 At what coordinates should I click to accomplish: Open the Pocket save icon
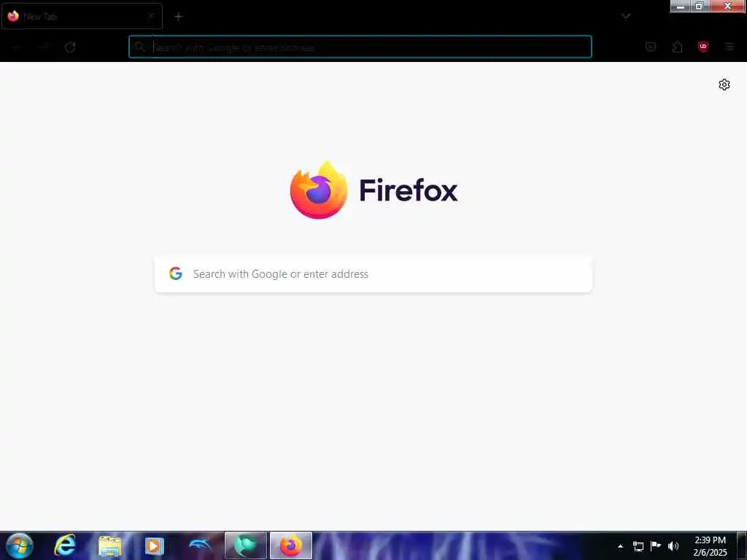click(x=650, y=47)
